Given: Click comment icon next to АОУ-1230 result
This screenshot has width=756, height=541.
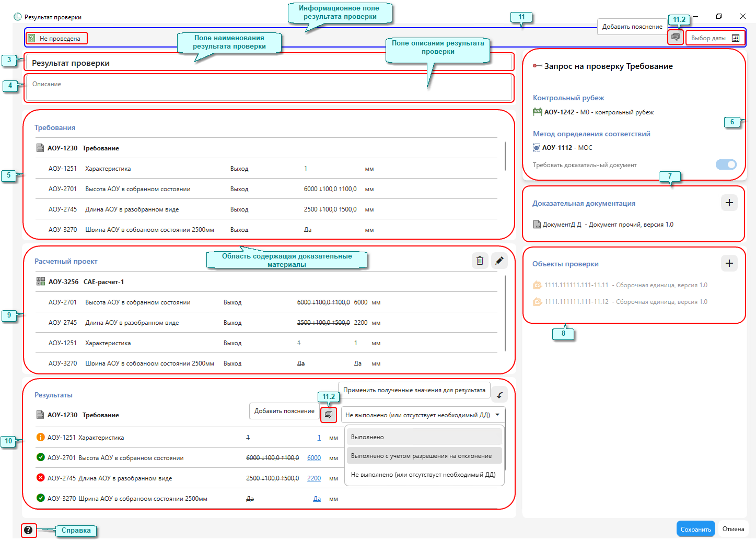Looking at the screenshot, I should pyautogui.click(x=329, y=415).
